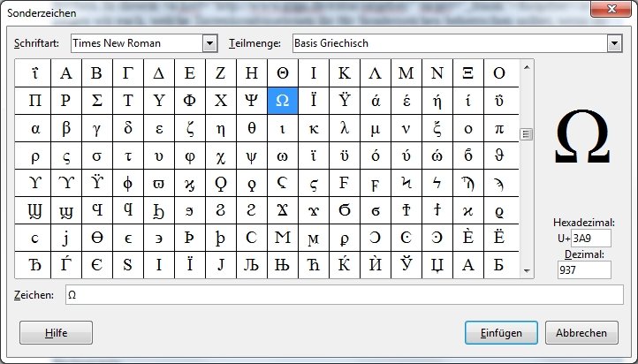Click the Dezimal value input field
This screenshot has height=364, width=638.
(x=583, y=270)
